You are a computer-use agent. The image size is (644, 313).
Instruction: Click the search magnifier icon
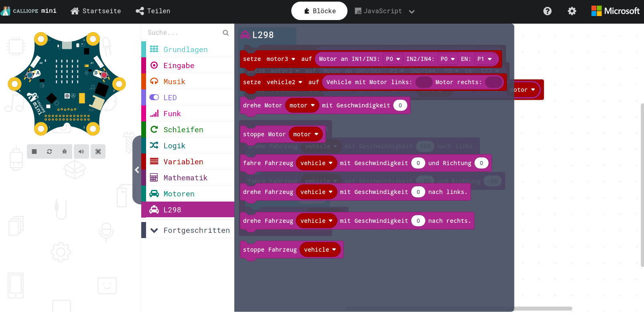click(x=226, y=33)
